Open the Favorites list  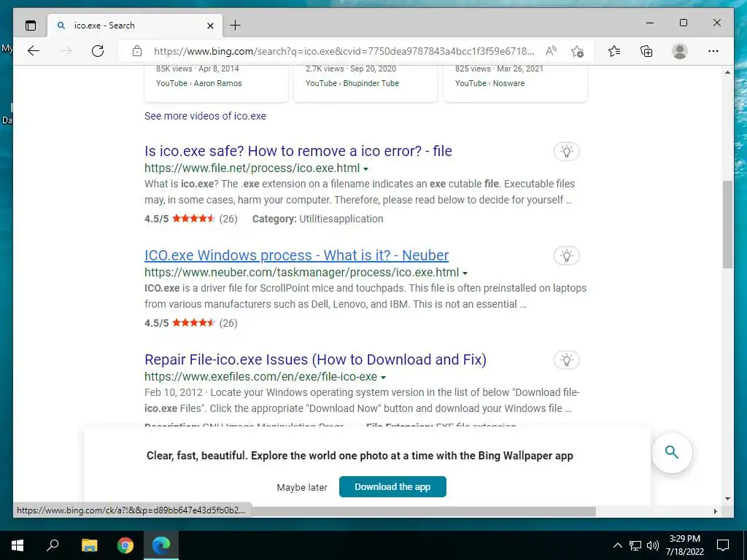(614, 51)
